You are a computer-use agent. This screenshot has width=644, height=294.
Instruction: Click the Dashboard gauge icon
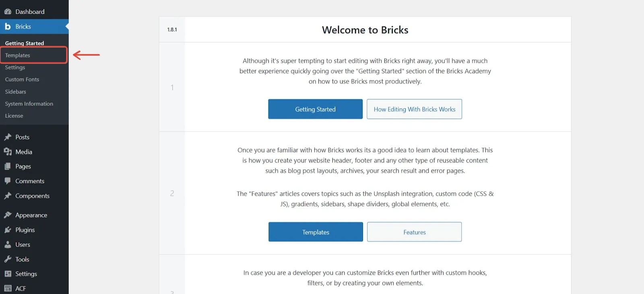[8, 12]
